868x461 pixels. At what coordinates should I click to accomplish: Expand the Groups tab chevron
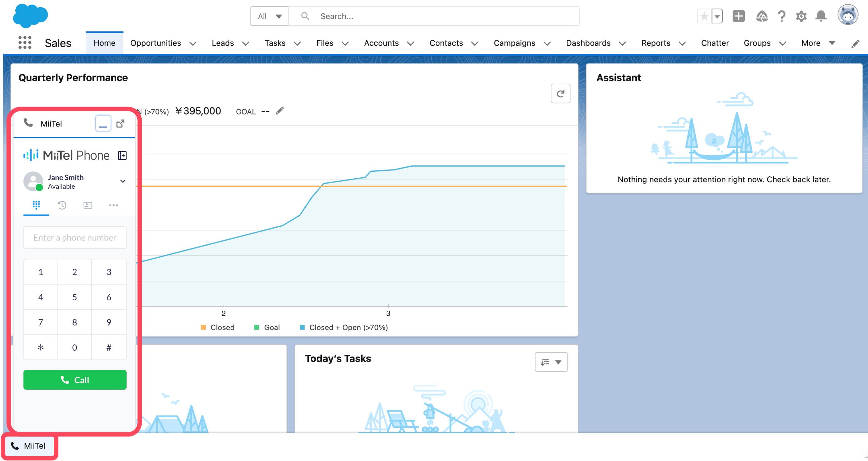click(x=783, y=43)
